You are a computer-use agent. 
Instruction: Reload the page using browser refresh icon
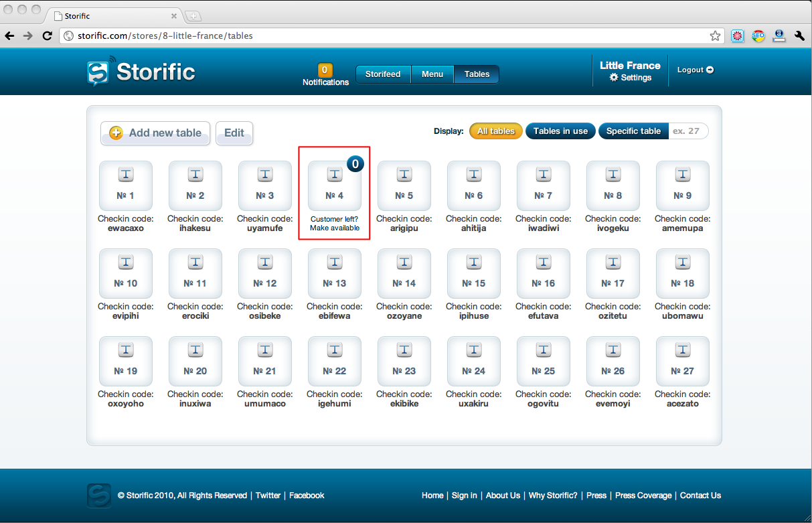click(47, 35)
